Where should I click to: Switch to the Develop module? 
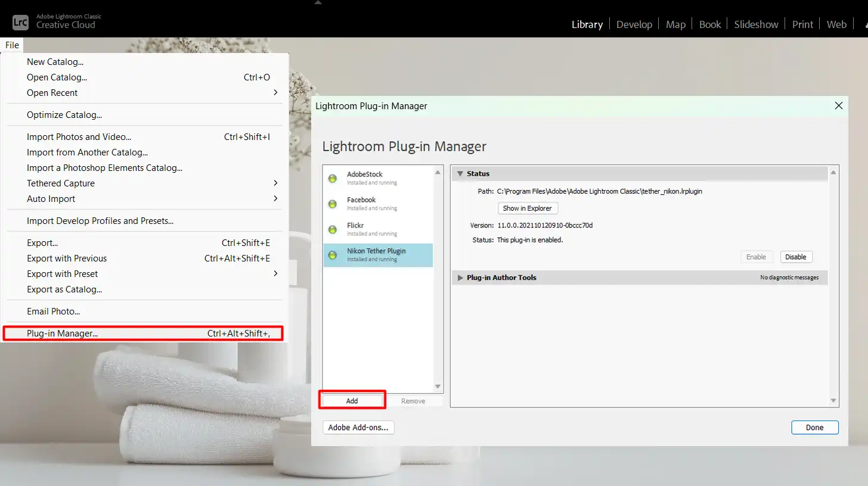[x=634, y=24]
